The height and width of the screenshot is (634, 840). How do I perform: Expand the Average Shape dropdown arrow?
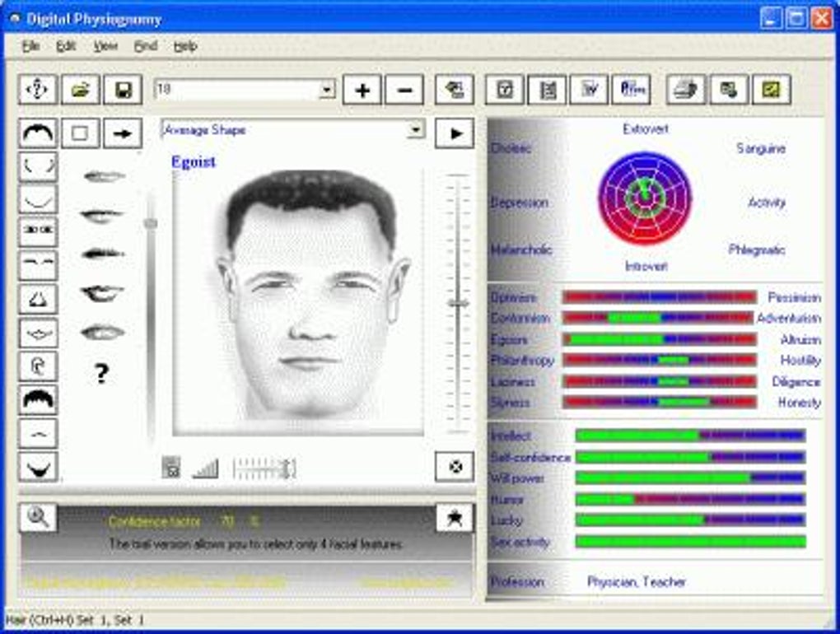coord(415,130)
